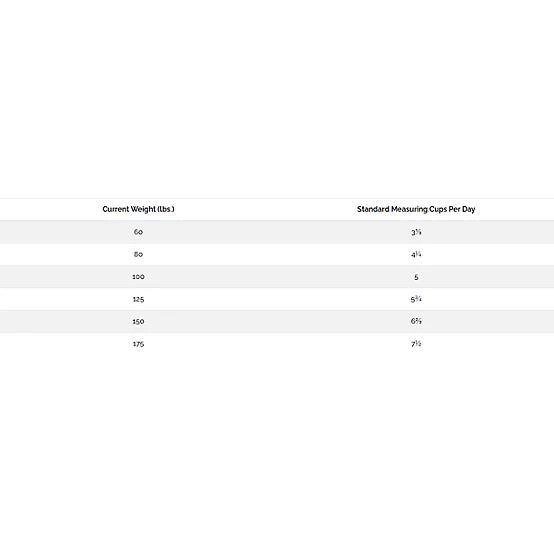554x554 pixels.
Task: Select the 80 lbs weight cell
Action: [x=138, y=254]
